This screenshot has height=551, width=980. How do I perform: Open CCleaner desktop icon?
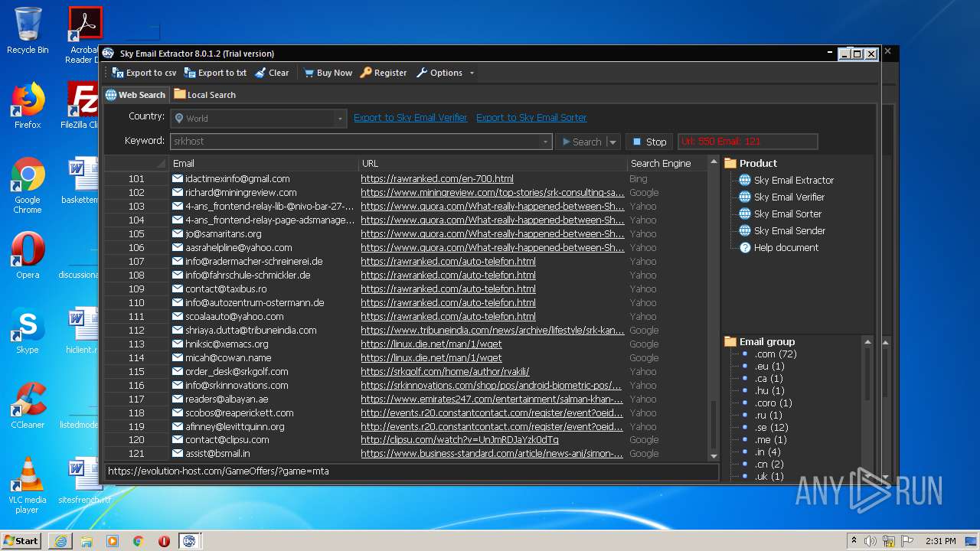[28, 406]
